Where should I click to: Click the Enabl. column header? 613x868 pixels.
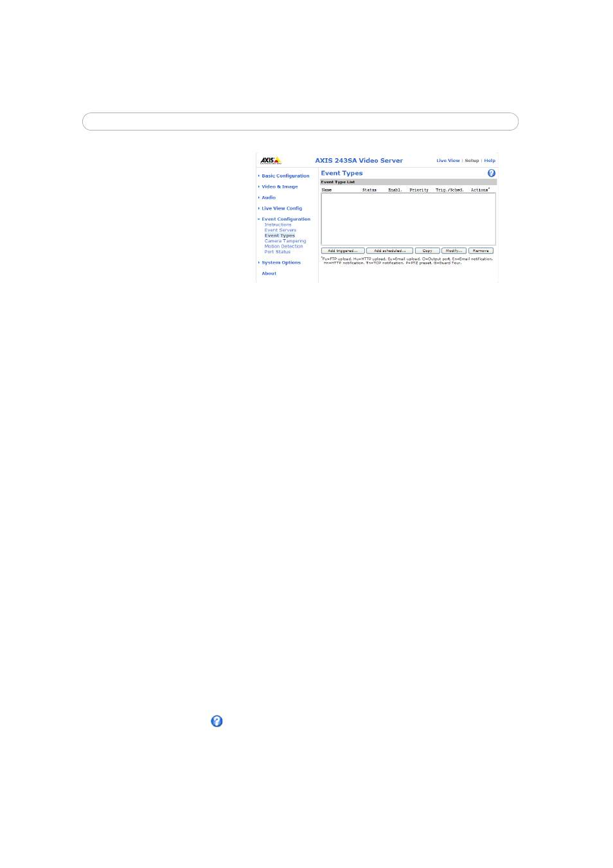(395, 190)
